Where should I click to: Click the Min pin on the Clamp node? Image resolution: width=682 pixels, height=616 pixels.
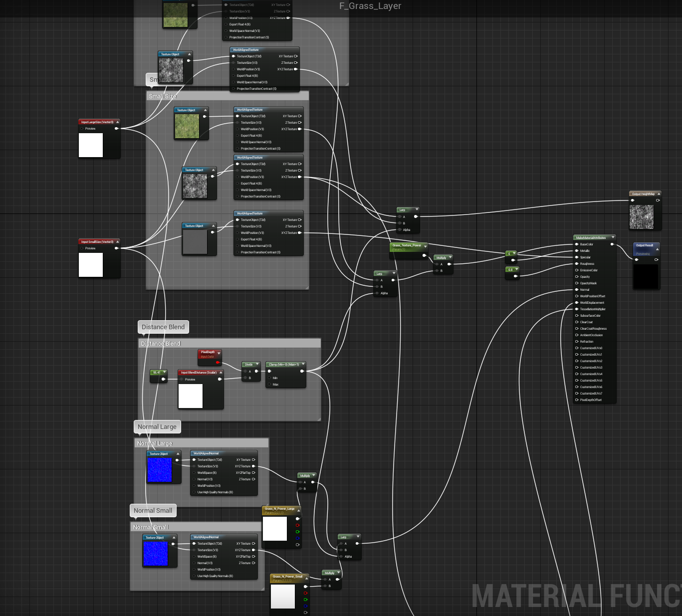(x=269, y=378)
